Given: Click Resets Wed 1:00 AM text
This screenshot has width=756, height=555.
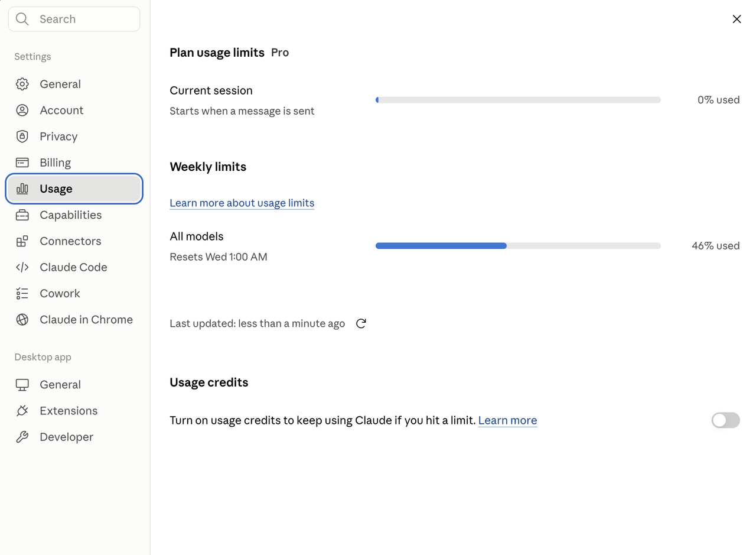Looking at the screenshot, I should [219, 257].
